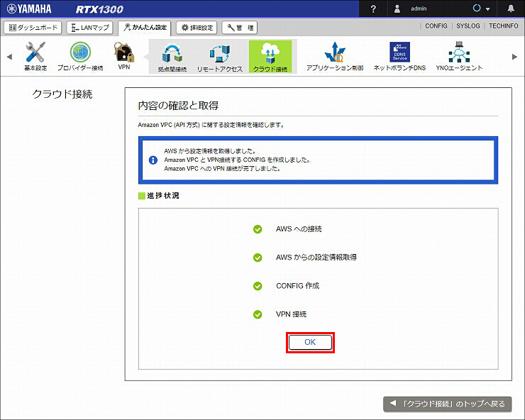The width and height of the screenshot is (525, 420).
Task: Switch to the 管理 tab
Action: [239, 28]
